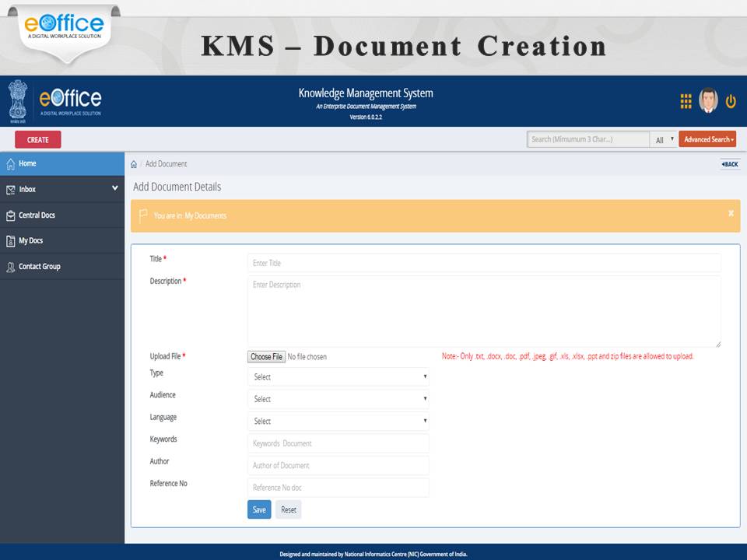
Task: Click Choose File to upload a document
Action: pos(266,356)
